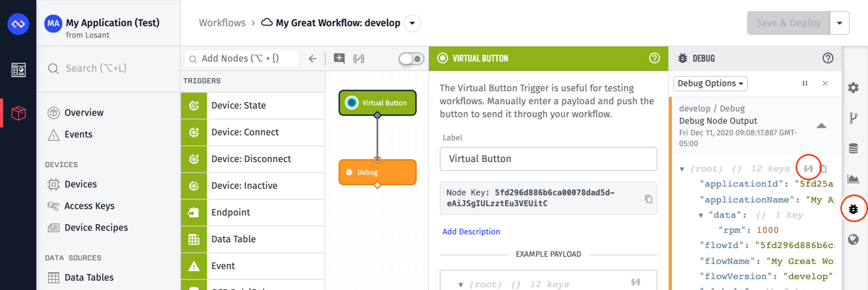Click the develop / Debug message header text
This screenshot has width=868, height=290.
click(712, 108)
